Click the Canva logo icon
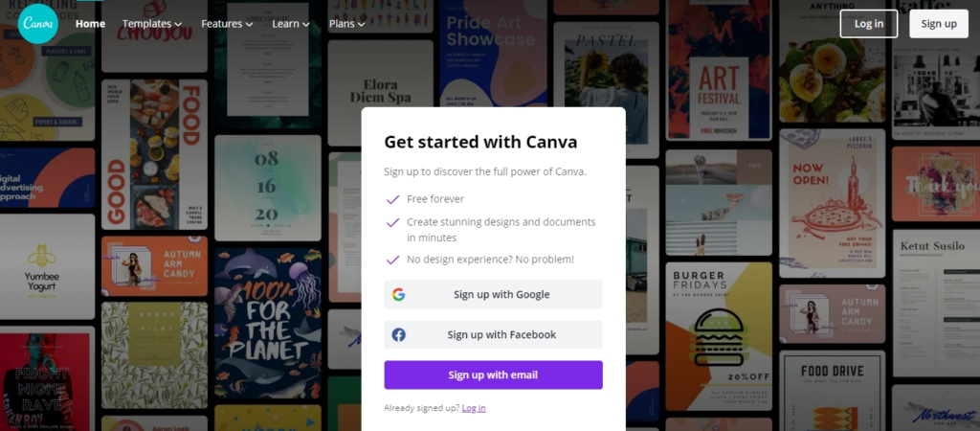The width and height of the screenshot is (980, 431). click(38, 24)
